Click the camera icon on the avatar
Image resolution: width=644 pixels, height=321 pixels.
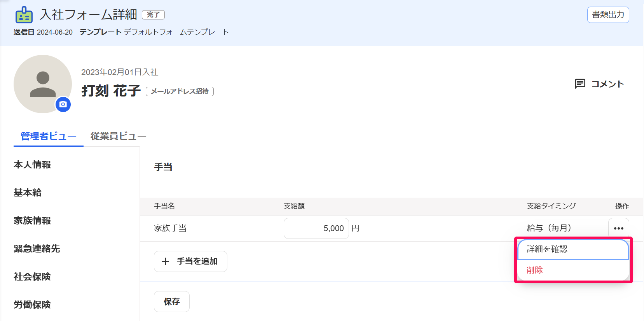[x=63, y=104]
